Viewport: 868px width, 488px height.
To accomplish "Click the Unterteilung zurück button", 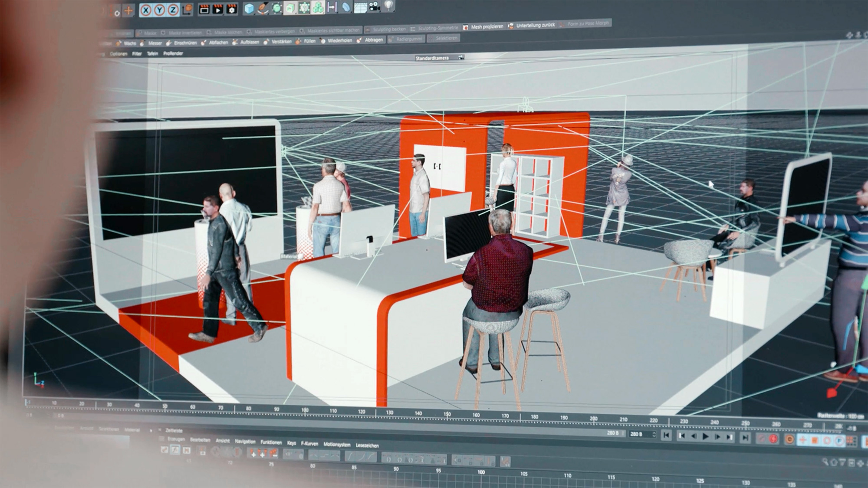I will 531,26.
